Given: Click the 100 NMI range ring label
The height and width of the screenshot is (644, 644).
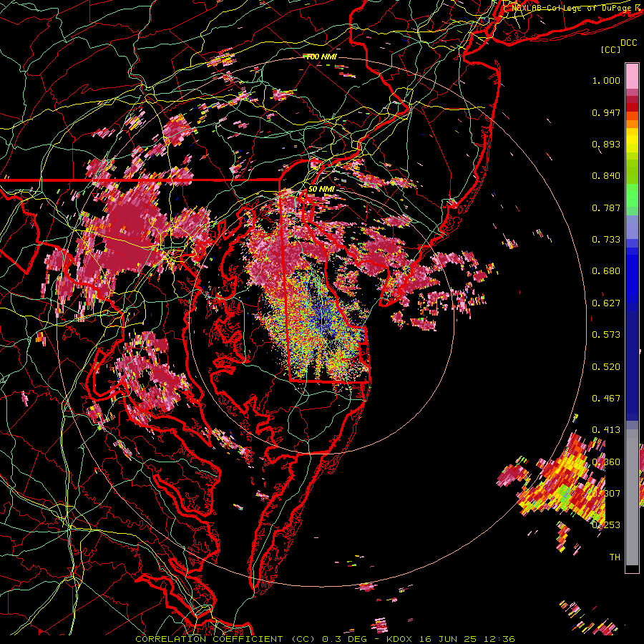Looking at the screenshot, I should coord(321,57).
